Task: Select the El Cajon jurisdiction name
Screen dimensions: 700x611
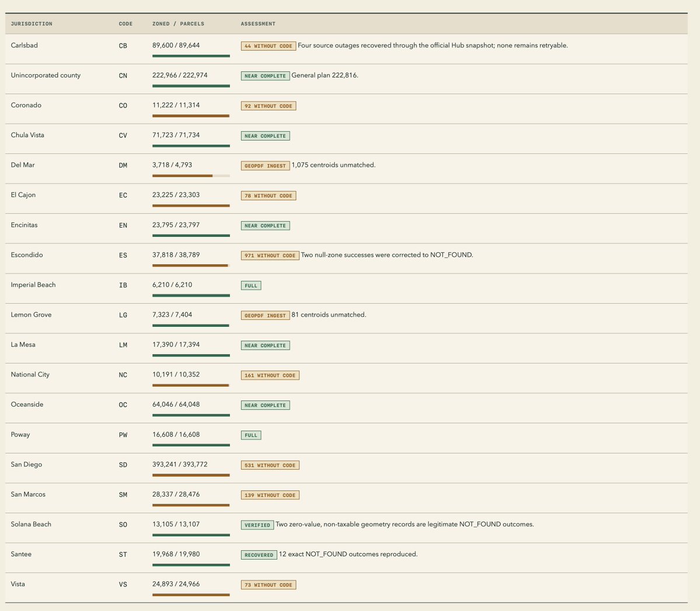Action: [23, 195]
